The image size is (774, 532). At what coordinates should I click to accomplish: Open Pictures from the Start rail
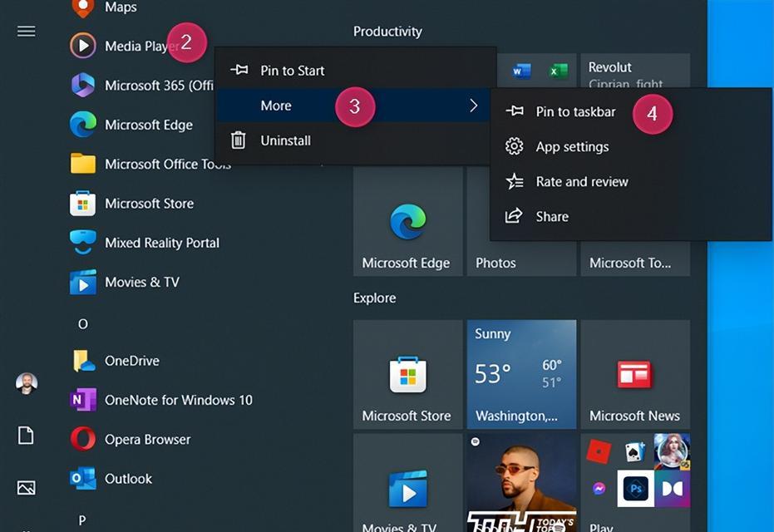click(26, 488)
